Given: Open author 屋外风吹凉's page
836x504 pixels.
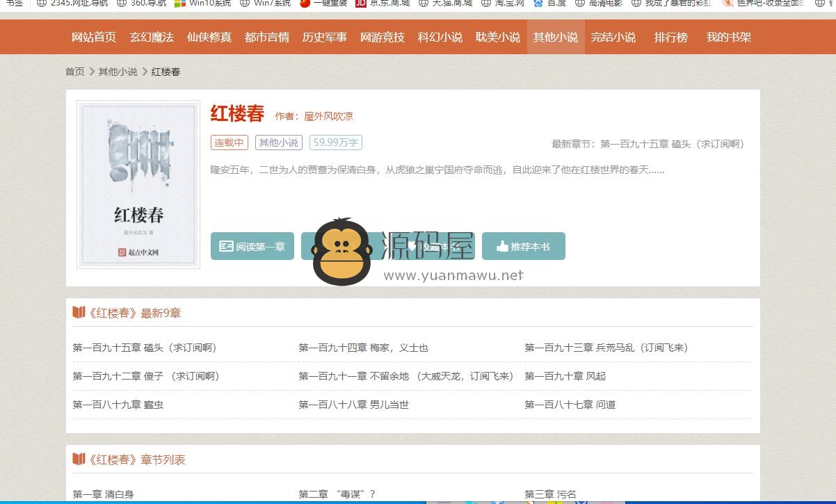Looking at the screenshot, I should (329, 116).
